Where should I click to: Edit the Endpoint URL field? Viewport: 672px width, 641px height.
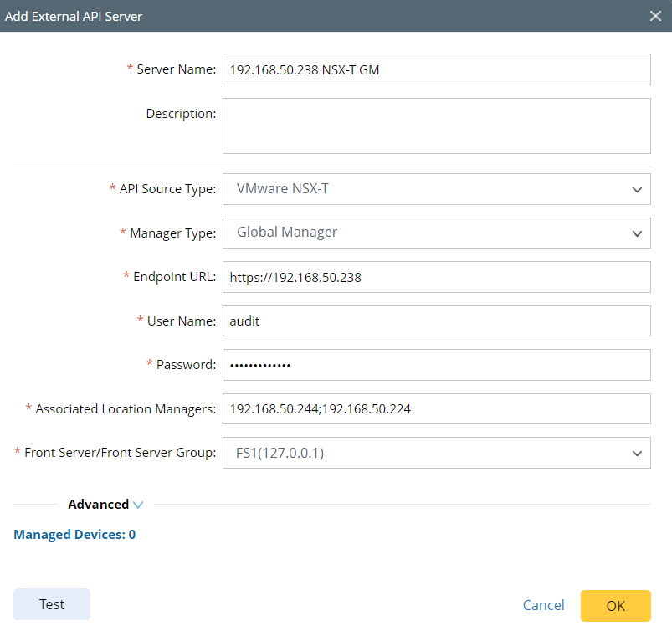click(436, 277)
